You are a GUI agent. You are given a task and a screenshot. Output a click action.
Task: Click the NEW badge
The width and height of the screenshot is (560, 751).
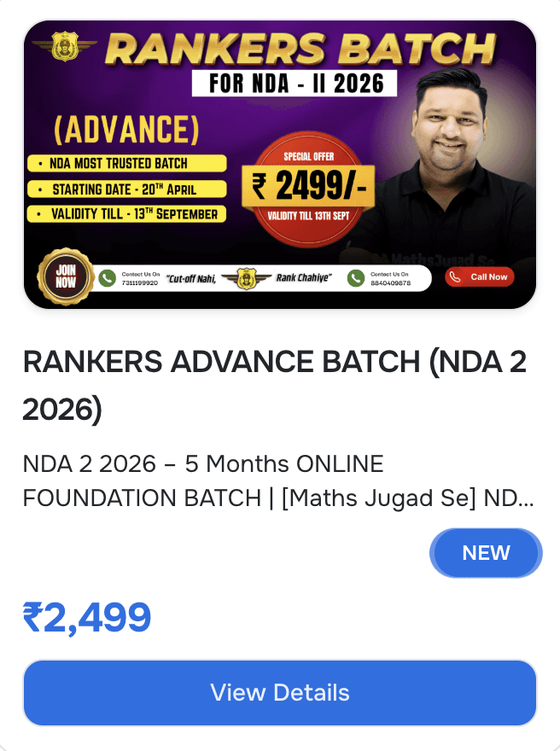486,553
